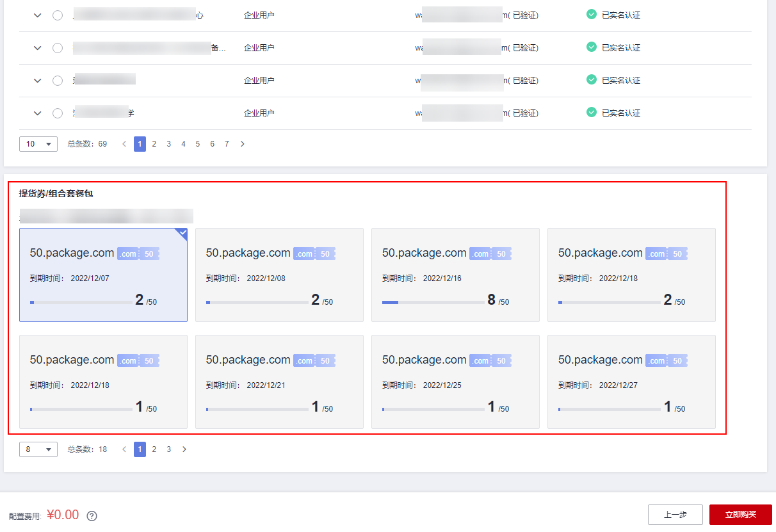Viewport: 776px width, 532px height.
Task: Click the ¥0.00 configuration fee amount
Action: click(63, 515)
